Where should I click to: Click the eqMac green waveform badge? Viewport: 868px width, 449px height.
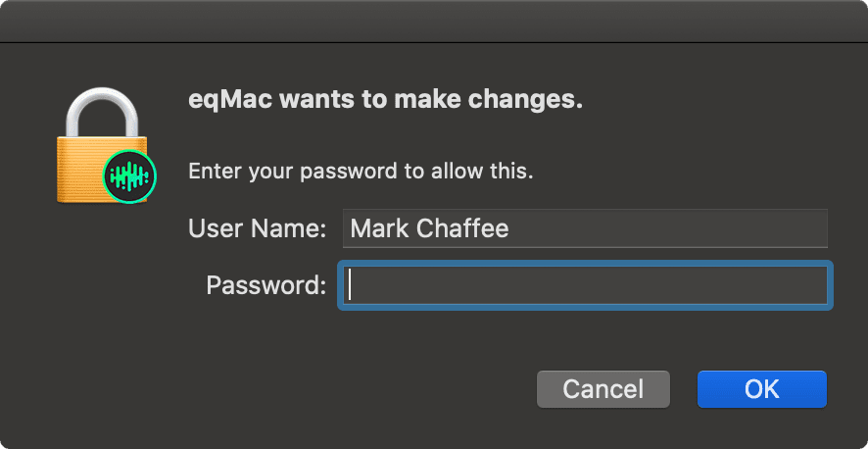point(129,177)
